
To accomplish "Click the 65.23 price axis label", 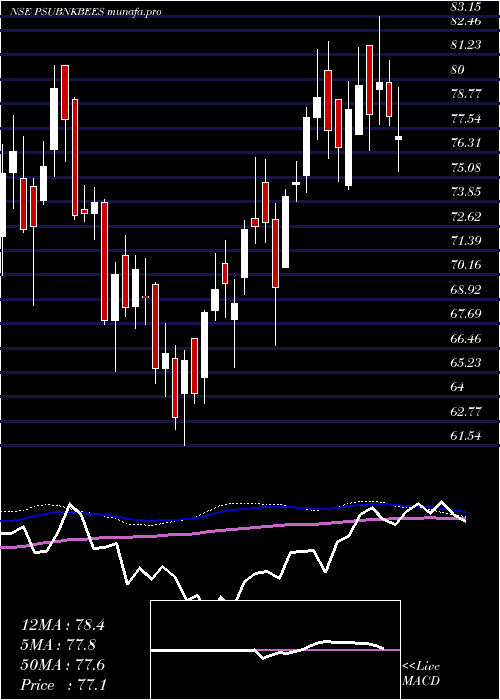I will pyautogui.click(x=467, y=362).
